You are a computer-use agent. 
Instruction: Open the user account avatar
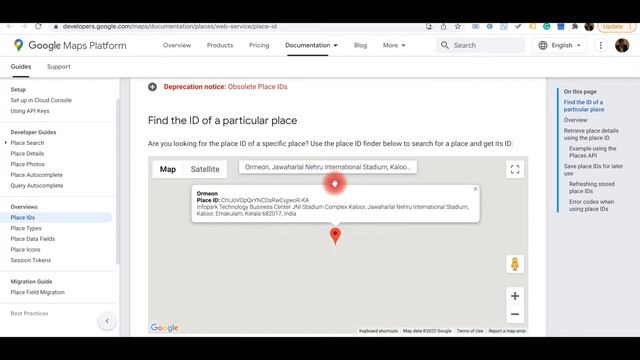pos(622,45)
